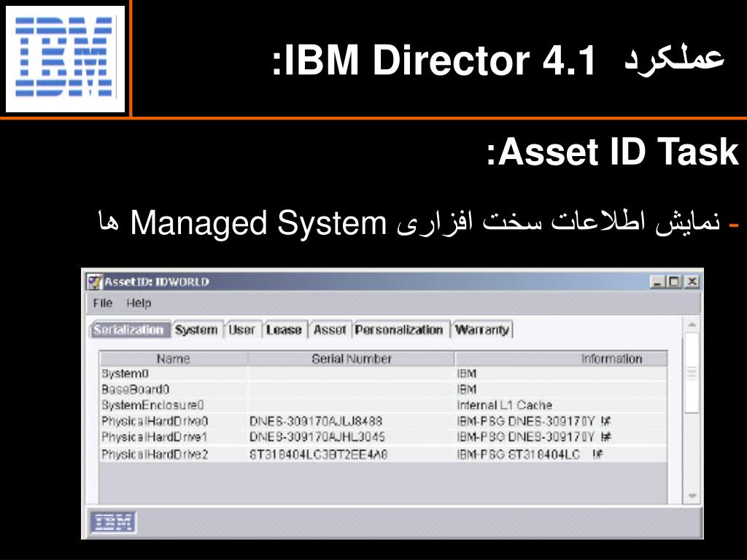This screenshot has width=747, height=560.
Task: Switch to the Personalization tab
Action: coord(399,330)
